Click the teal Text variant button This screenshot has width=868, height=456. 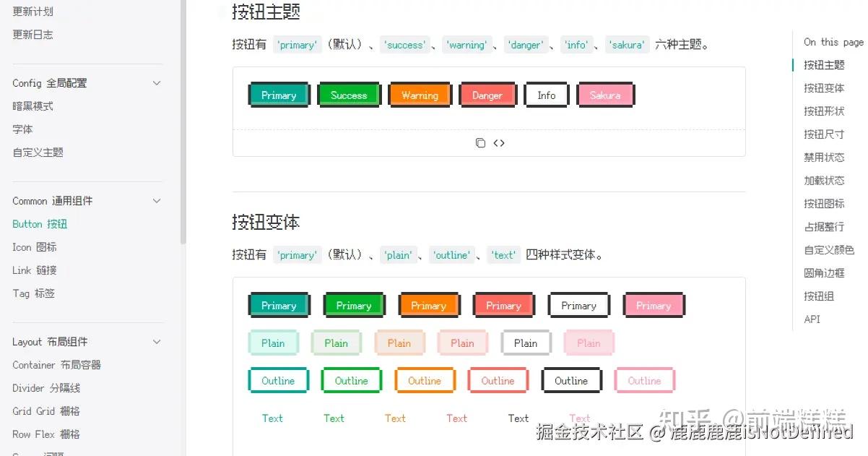click(x=272, y=418)
